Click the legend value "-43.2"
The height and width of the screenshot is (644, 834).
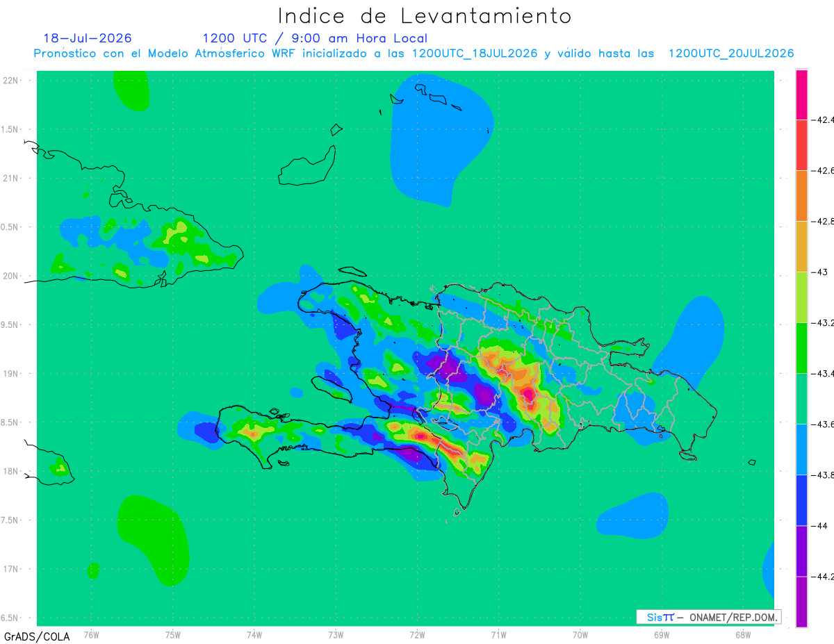(x=824, y=322)
